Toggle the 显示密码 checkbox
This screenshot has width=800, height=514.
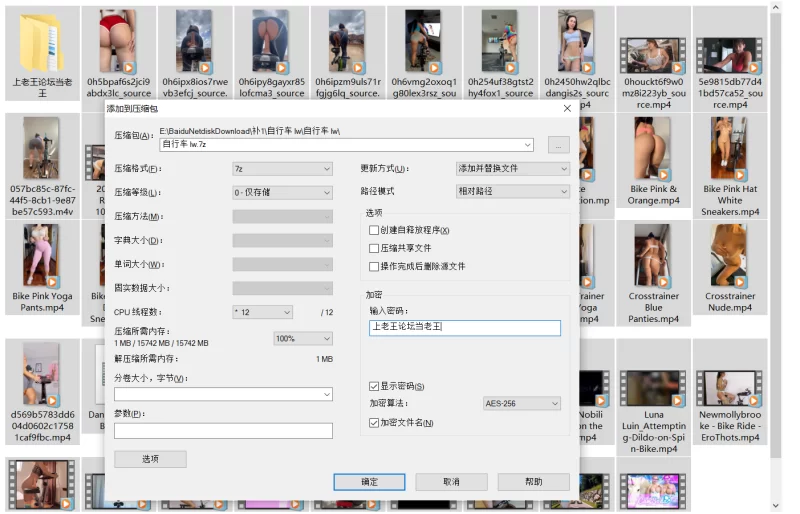pos(374,386)
